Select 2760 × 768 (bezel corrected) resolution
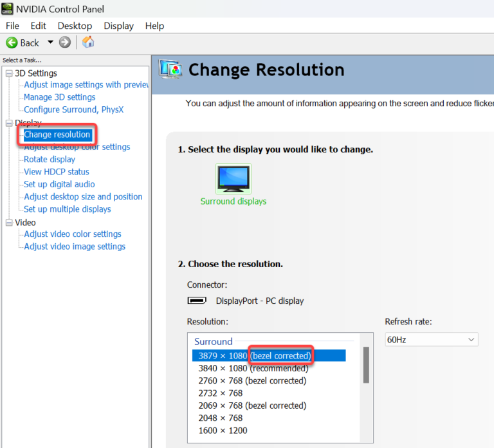Screen dimensions: 494x448 tap(252, 380)
